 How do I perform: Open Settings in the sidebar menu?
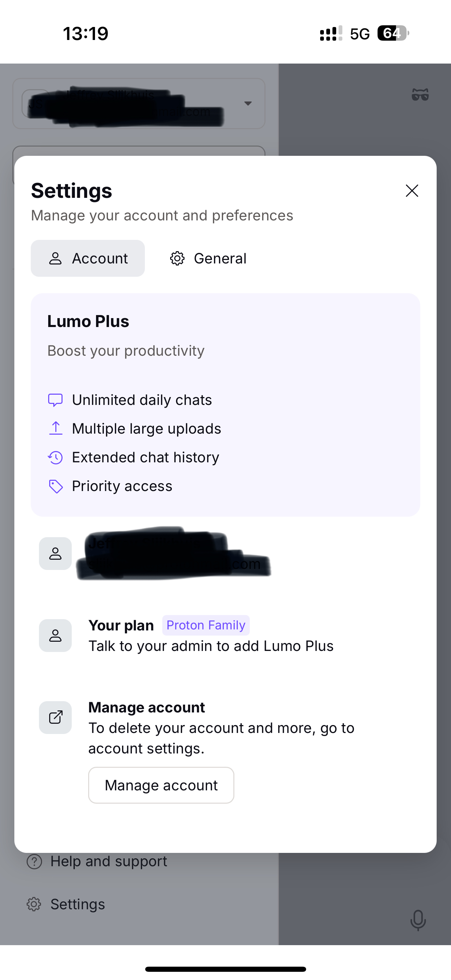pos(77,904)
